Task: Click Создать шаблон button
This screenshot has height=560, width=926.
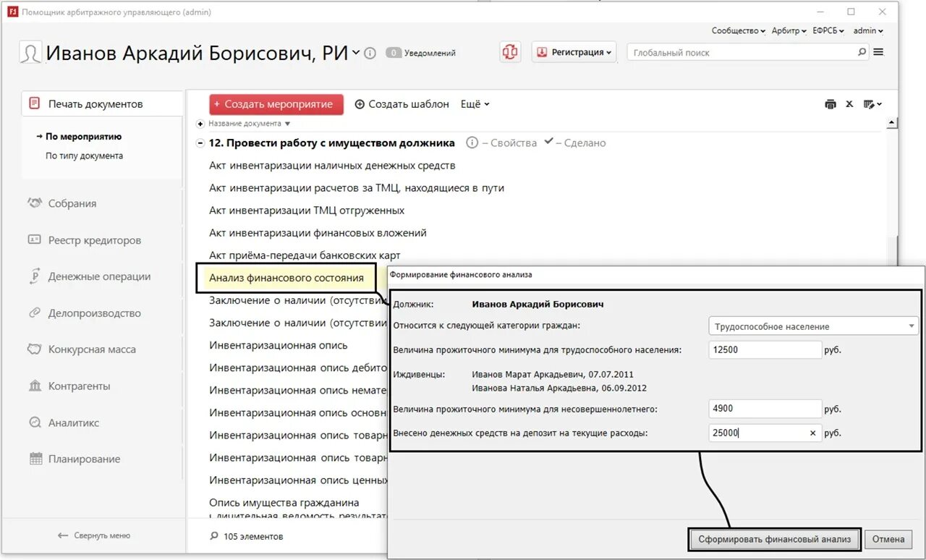Action: click(x=402, y=104)
